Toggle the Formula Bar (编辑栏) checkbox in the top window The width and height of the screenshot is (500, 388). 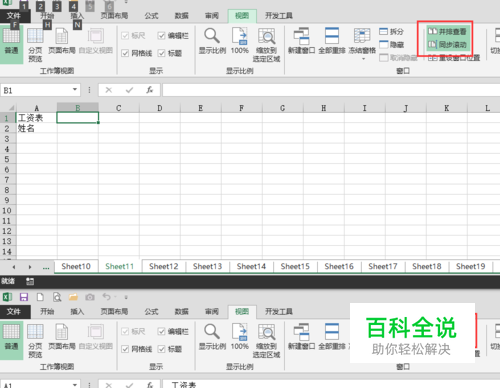click(161, 36)
